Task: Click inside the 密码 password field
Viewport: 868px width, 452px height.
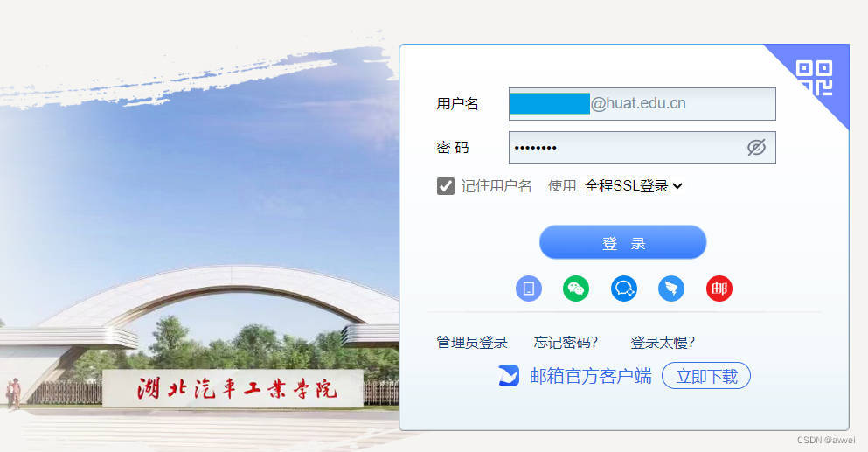Action: (642, 148)
